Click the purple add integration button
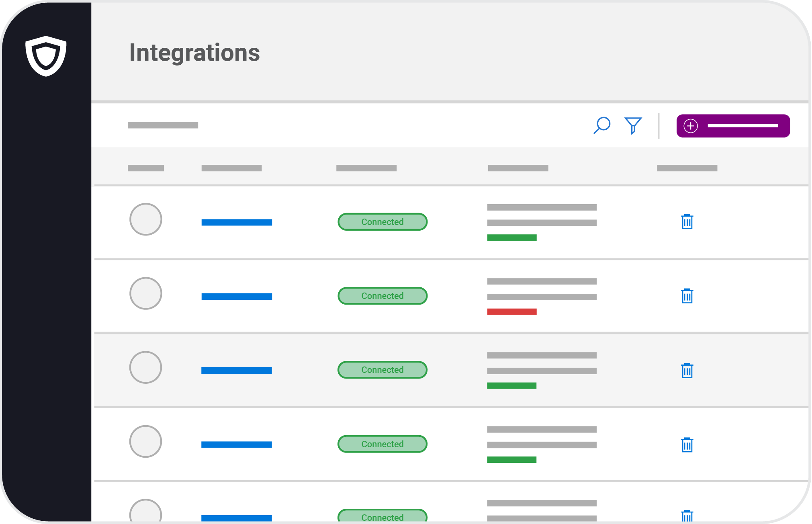Screen dimensions: 812x524 pos(733,126)
